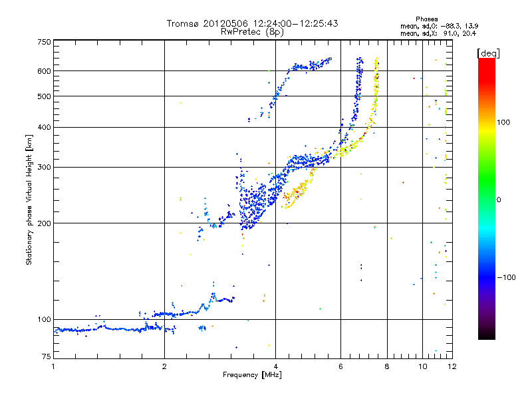Click the 'mean, sd,O: -88.3, 13.9' line
532x399 pixels.
coord(439,26)
